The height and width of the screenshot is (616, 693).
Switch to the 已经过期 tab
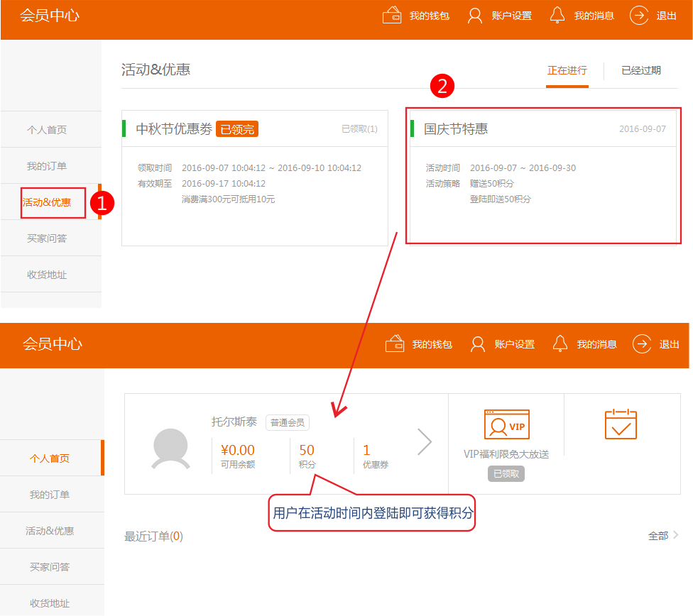click(x=640, y=70)
